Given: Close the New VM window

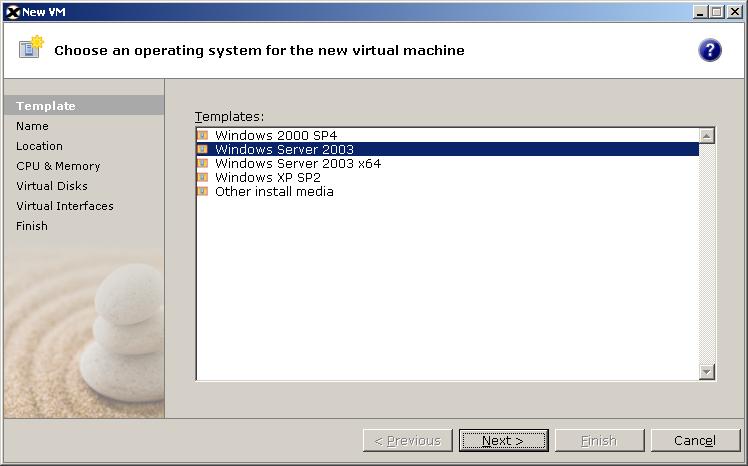Looking at the screenshot, I should [x=735, y=12].
